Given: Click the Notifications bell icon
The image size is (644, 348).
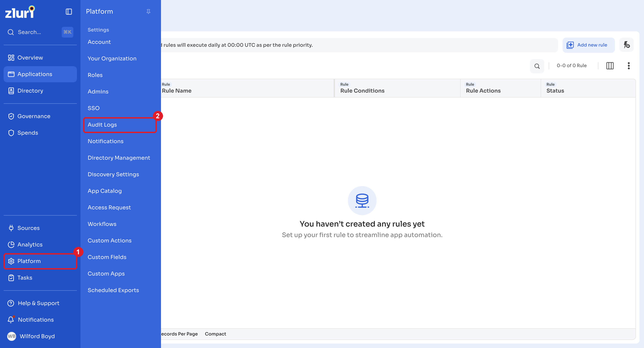Looking at the screenshot, I should (11, 320).
